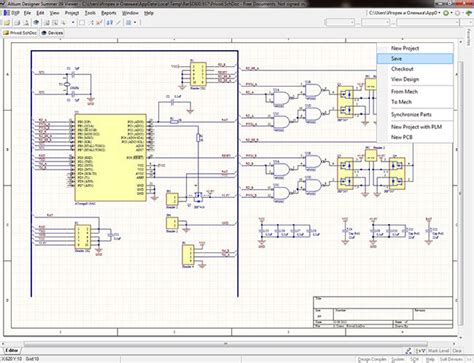This screenshot has height=363, width=474.
Task: Open the Window menu
Action: 130,13
